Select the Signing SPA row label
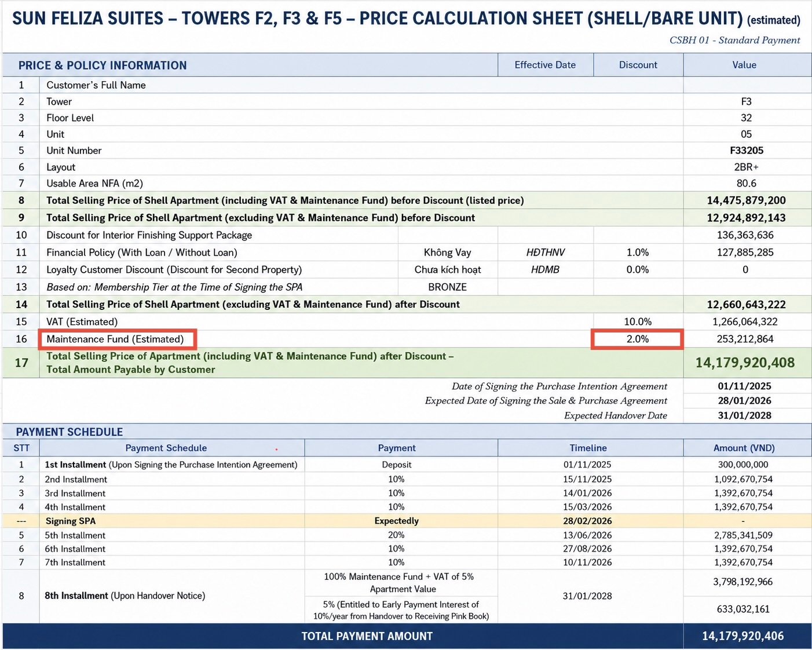Image resolution: width=812 pixels, height=650 pixels. pos(71,521)
